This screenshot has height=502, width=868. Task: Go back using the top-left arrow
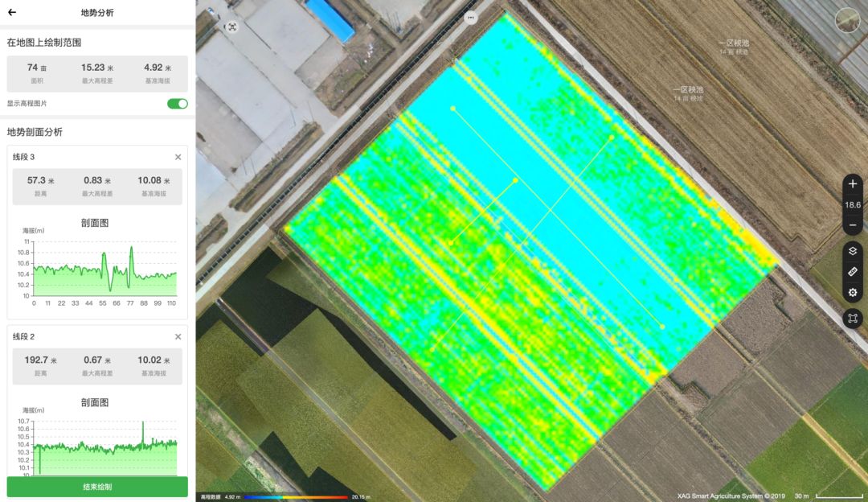tap(12, 13)
